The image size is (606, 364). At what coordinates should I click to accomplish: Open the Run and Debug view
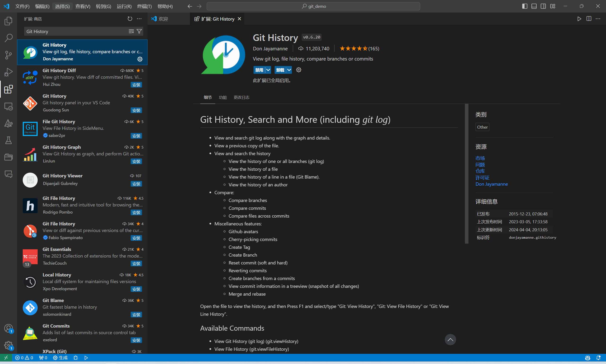pos(8,72)
